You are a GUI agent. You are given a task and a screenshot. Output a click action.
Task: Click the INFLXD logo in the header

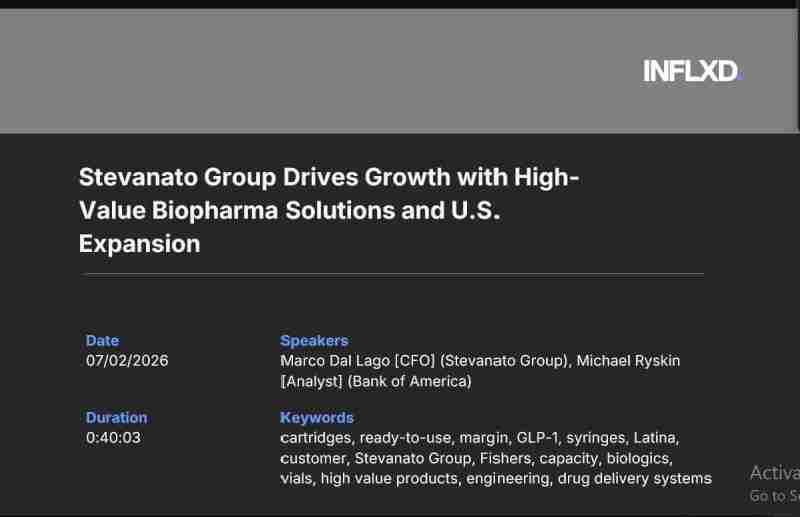692,71
